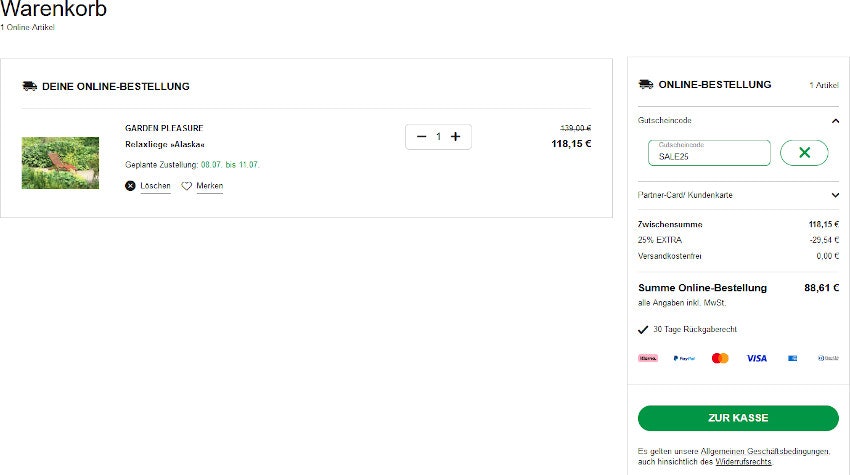This screenshot has width=850, height=475.
Task: Click the VISA payment icon
Action: click(756, 358)
